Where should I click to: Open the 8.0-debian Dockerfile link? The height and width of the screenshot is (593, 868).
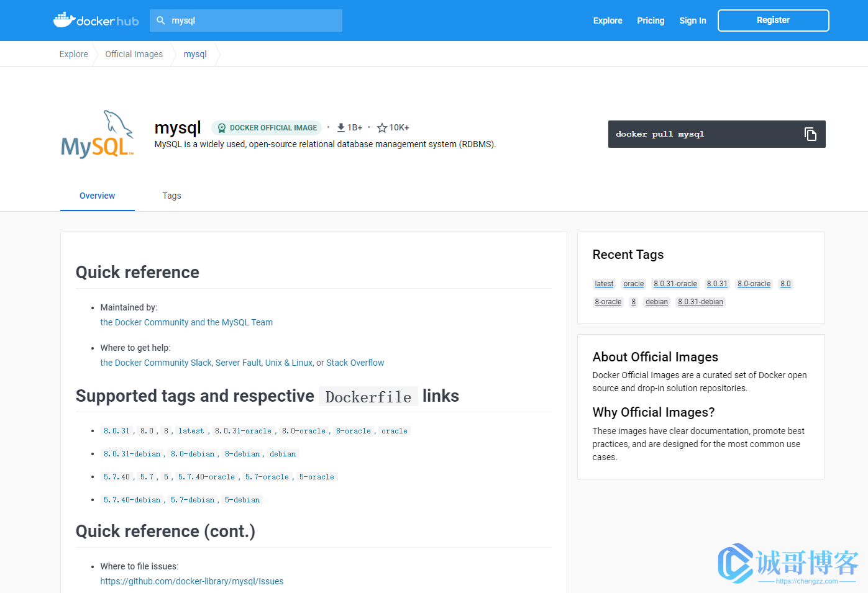(x=193, y=454)
